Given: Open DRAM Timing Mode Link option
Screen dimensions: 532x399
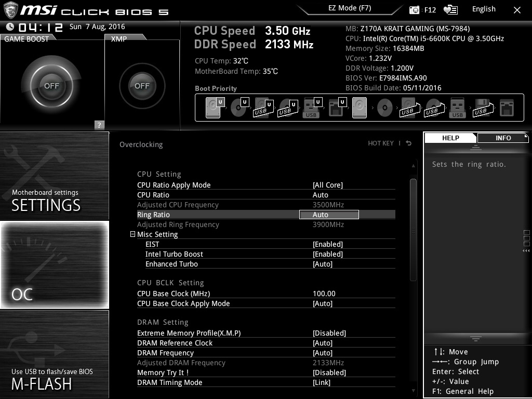Looking at the screenshot, I should click(x=321, y=382).
